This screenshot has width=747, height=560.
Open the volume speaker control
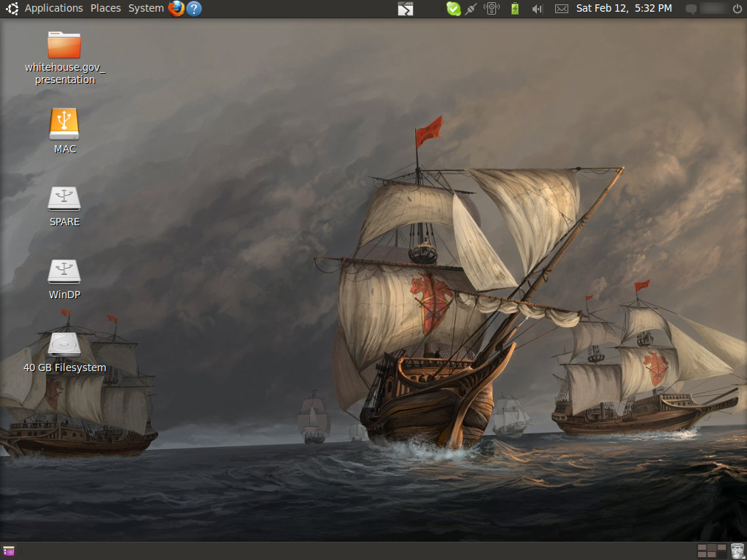tap(538, 9)
